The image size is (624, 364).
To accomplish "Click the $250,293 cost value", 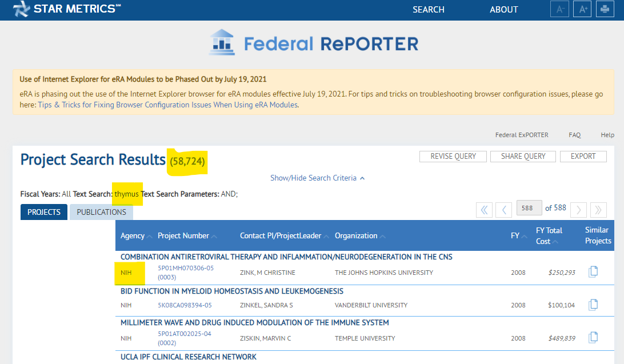I will point(562,273).
